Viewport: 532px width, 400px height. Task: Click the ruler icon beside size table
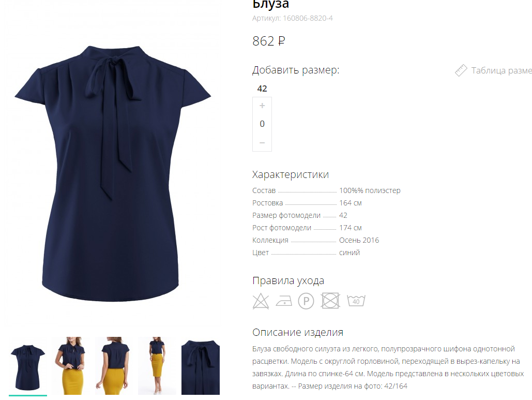(x=461, y=70)
